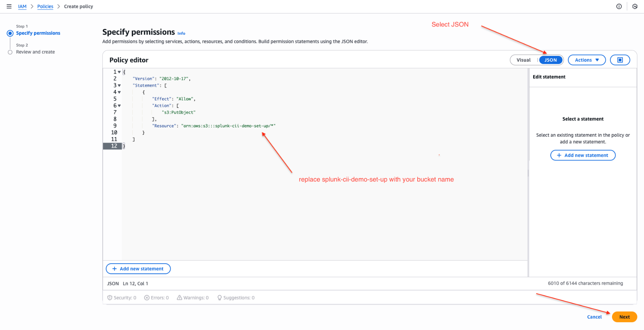Viewport: 644px width, 330px height.
Task: Click the Resource ARN line in editor
Action: pos(214,126)
